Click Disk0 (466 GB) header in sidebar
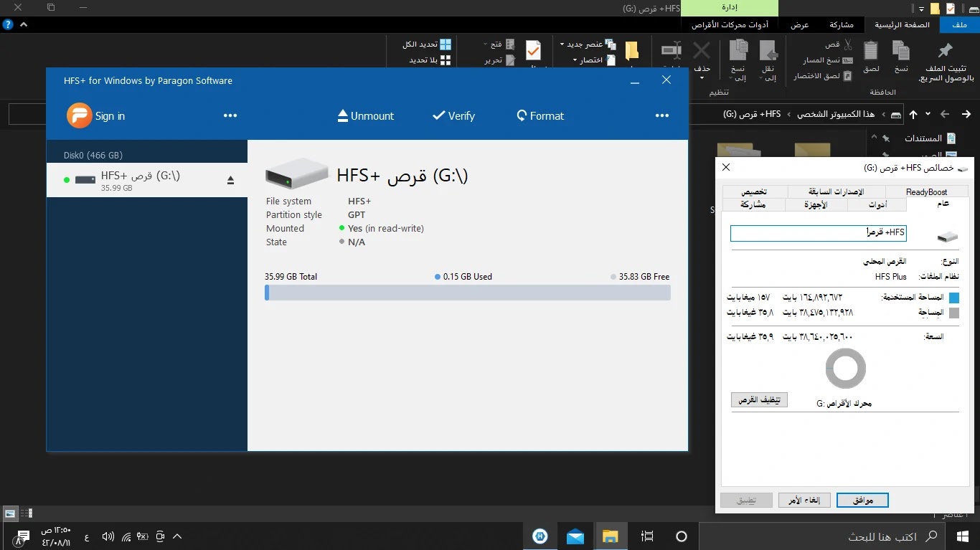The height and width of the screenshot is (550, 980). coord(93,155)
